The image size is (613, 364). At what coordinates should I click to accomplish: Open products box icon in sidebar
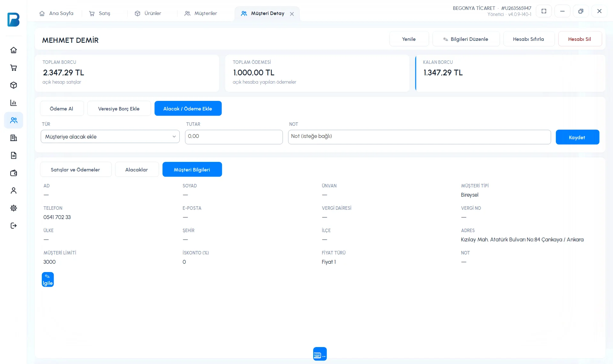click(x=13, y=85)
